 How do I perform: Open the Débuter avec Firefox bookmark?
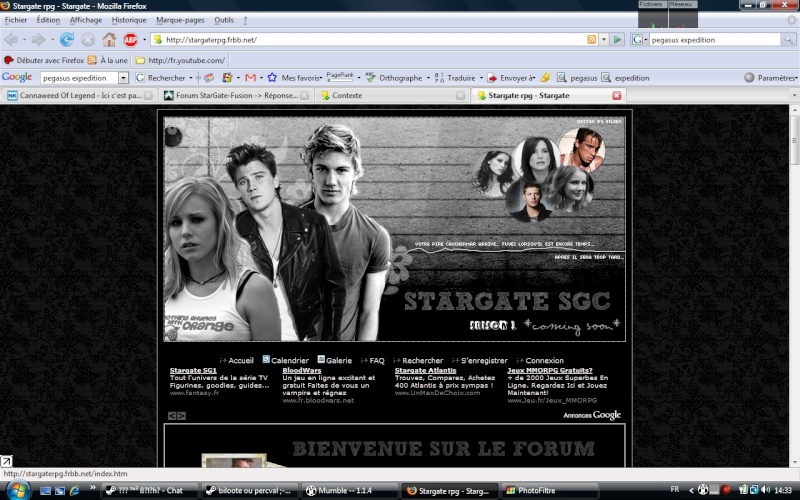(x=44, y=60)
